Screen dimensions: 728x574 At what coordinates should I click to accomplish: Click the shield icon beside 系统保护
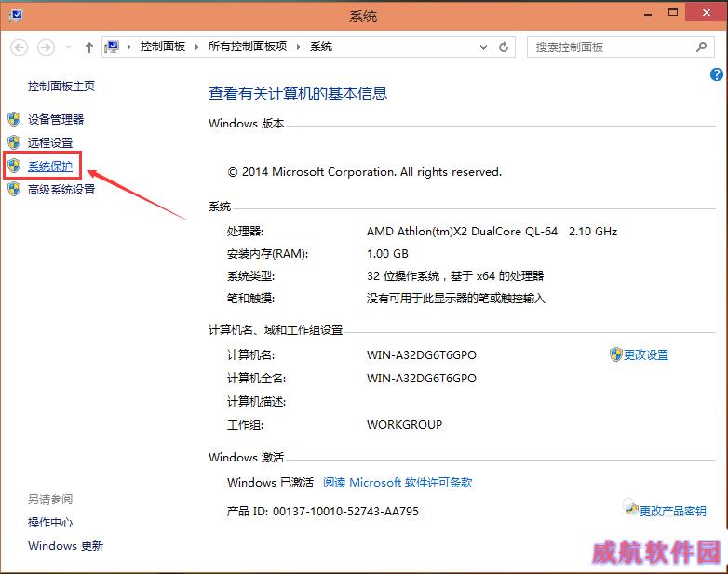pos(14,166)
